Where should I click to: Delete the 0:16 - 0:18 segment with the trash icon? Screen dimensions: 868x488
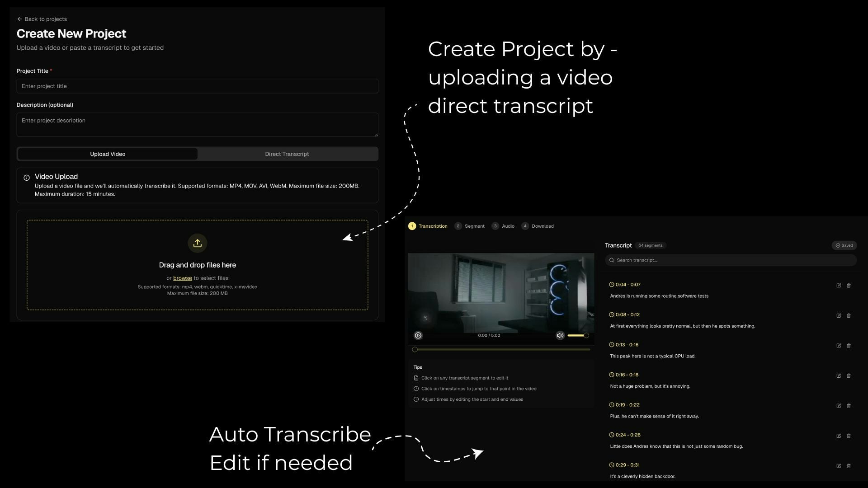tap(848, 376)
